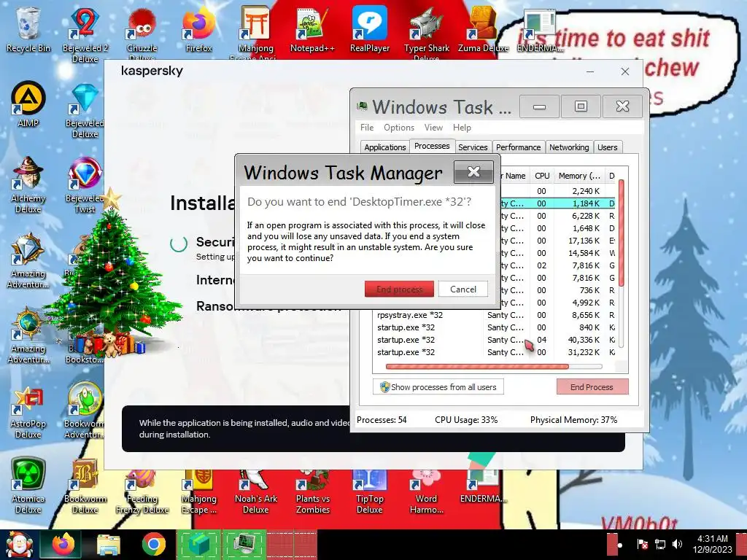Confirm with the red End process button

pyautogui.click(x=399, y=289)
